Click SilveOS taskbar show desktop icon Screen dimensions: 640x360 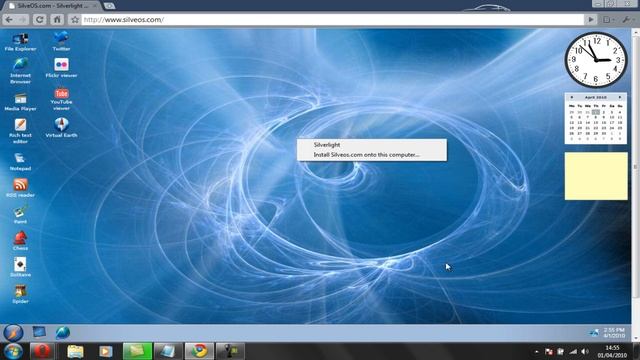coord(39,332)
